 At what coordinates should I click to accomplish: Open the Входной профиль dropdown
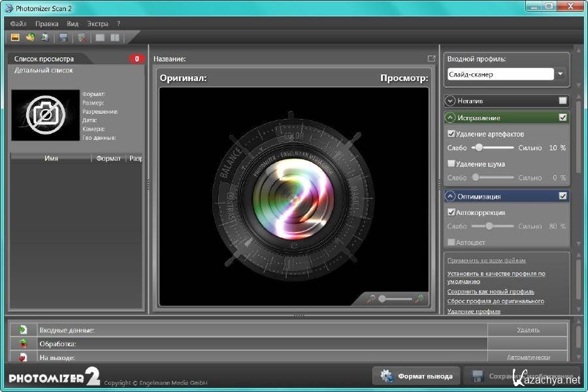[561, 74]
